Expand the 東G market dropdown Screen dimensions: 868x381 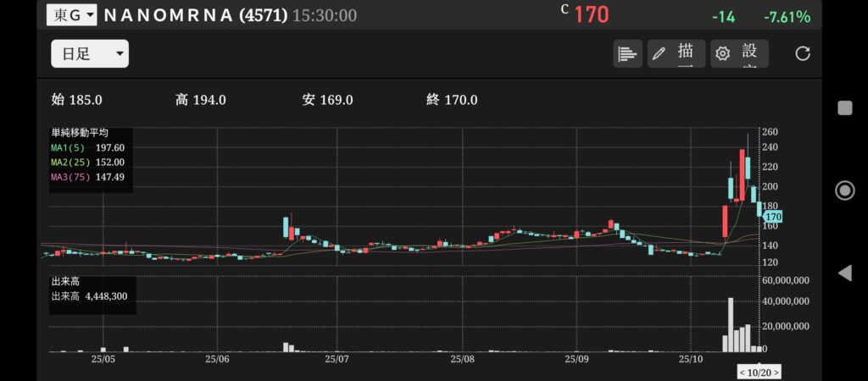71,15
